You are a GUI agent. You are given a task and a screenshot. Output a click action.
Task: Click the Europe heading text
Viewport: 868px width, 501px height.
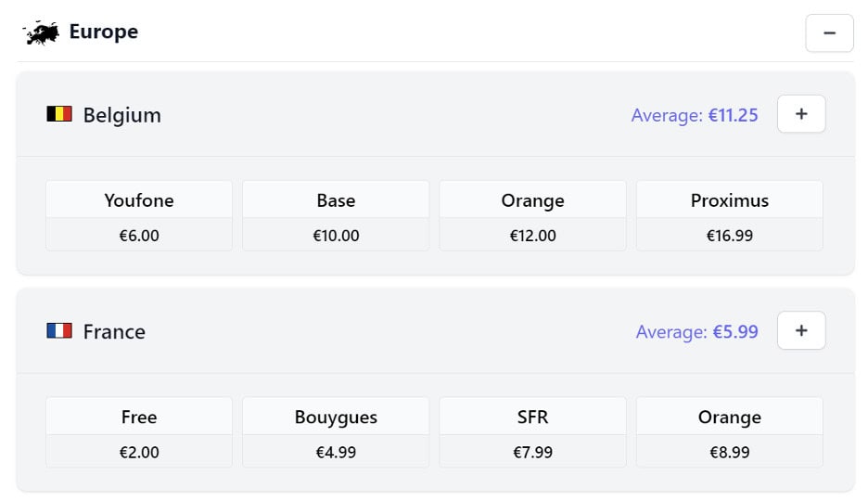[104, 32]
